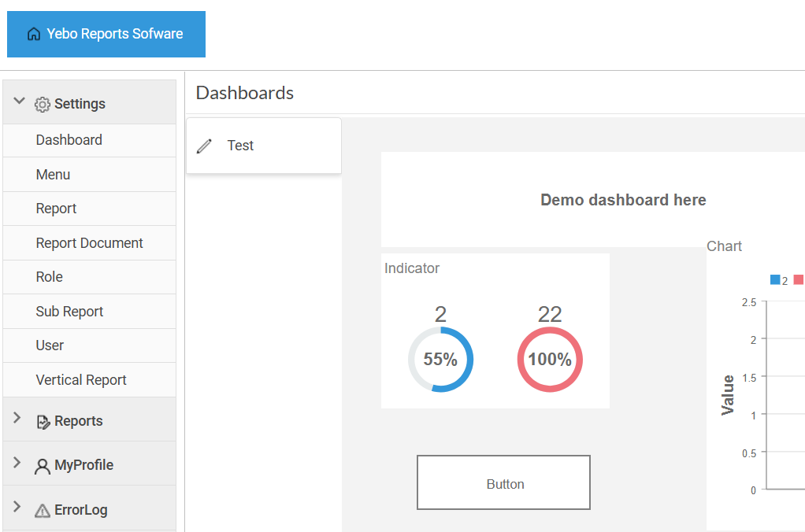Click the 55% blue ring indicator
The width and height of the screenshot is (805, 532).
tap(440, 360)
